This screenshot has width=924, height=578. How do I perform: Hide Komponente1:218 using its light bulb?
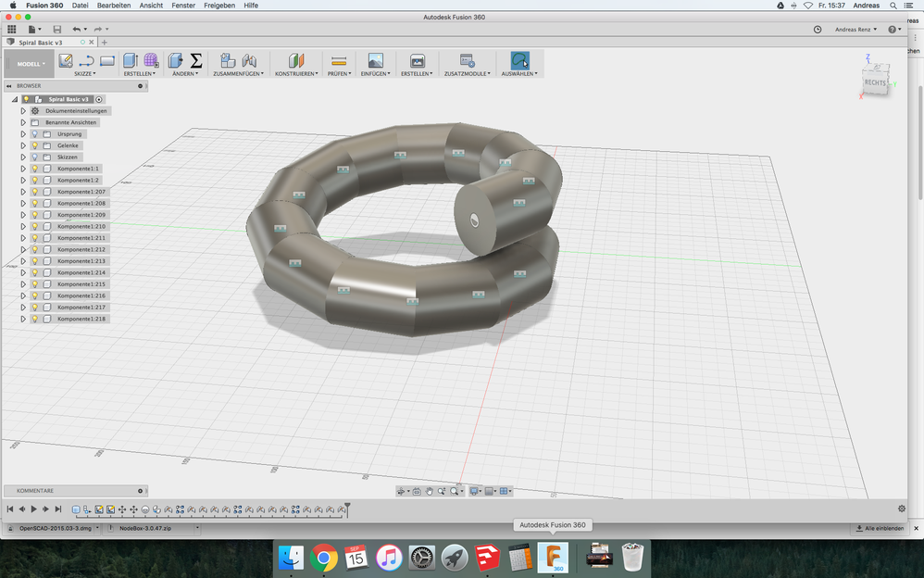pyautogui.click(x=35, y=319)
